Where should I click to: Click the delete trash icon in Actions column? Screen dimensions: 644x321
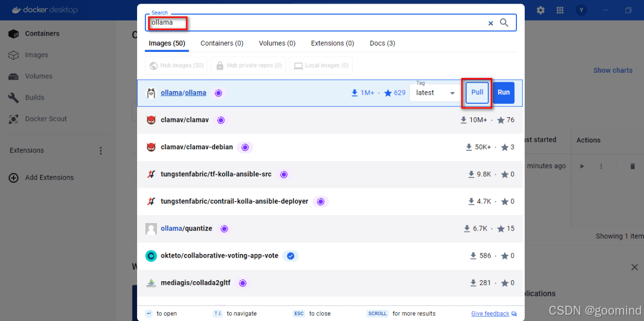tap(632, 166)
